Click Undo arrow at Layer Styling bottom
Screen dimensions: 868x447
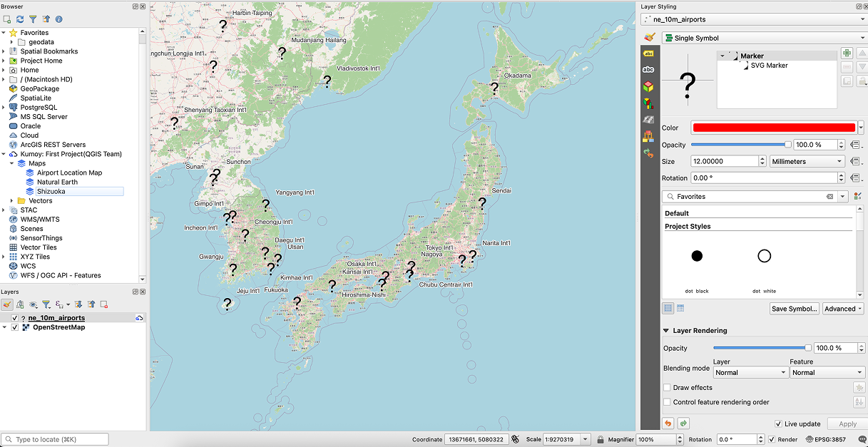[x=668, y=423]
